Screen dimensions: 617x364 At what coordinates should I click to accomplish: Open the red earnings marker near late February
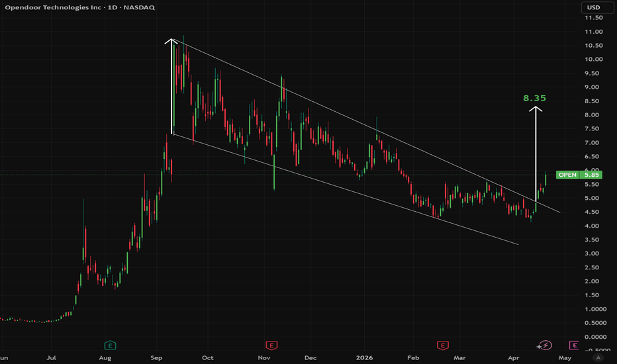tap(442, 345)
